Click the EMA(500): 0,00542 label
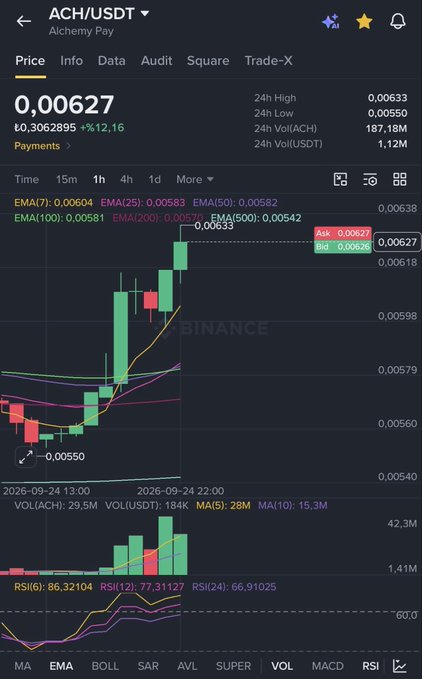Screen dimensions: 422x679 256,218
